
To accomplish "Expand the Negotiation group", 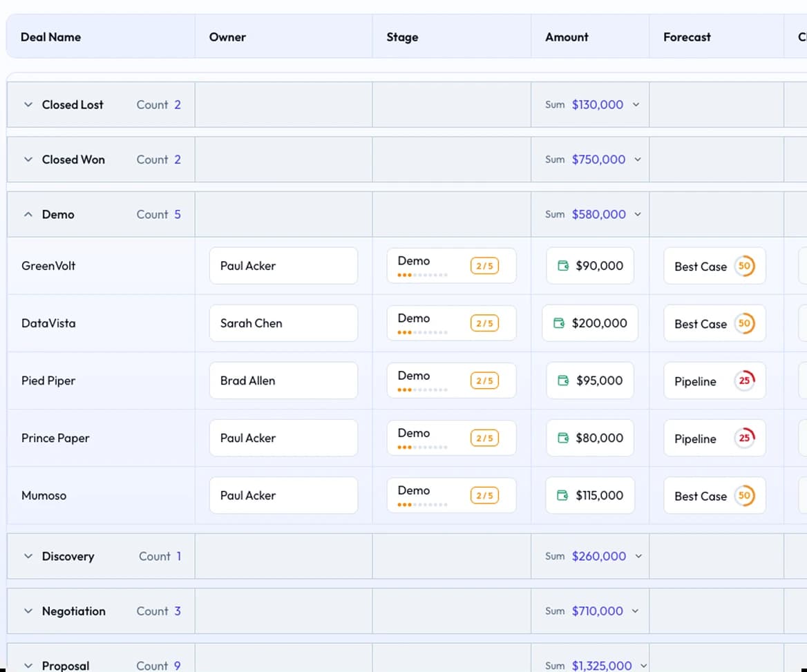I will [28, 611].
